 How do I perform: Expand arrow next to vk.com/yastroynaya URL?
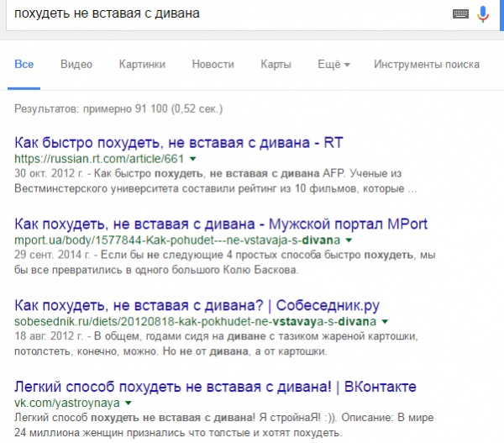pos(129,403)
